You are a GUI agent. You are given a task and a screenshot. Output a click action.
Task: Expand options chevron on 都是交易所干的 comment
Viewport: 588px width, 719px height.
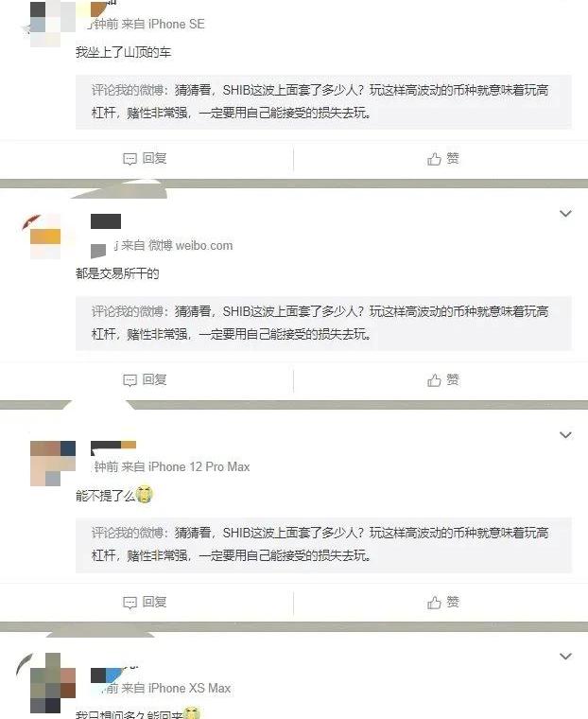pyautogui.click(x=565, y=214)
